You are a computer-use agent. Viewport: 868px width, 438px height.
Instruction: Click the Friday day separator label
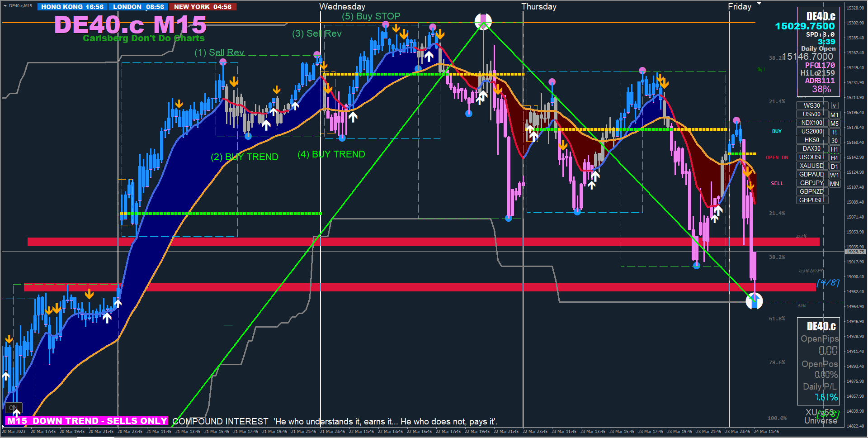[740, 6]
